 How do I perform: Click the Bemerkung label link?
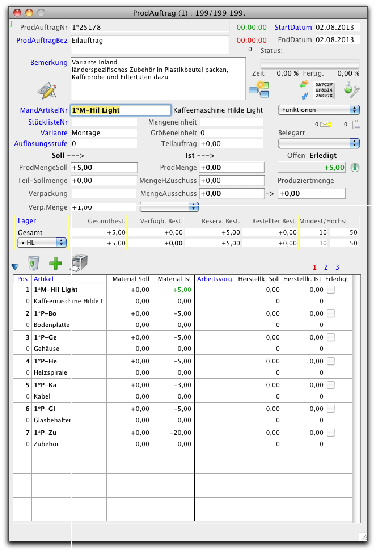point(49,63)
